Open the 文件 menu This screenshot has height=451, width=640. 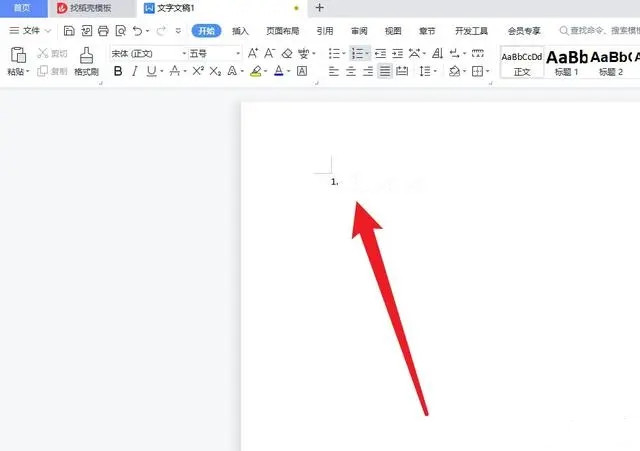pyautogui.click(x=30, y=31)
